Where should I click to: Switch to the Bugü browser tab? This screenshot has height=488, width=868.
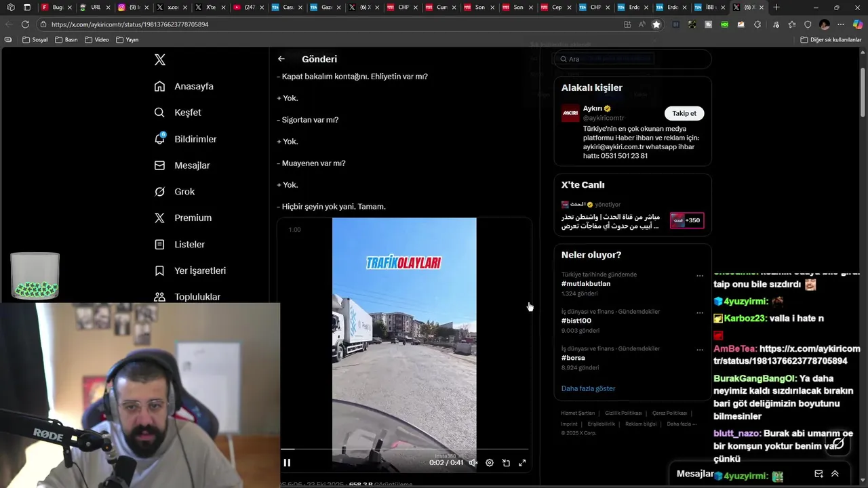pos(56,7)
